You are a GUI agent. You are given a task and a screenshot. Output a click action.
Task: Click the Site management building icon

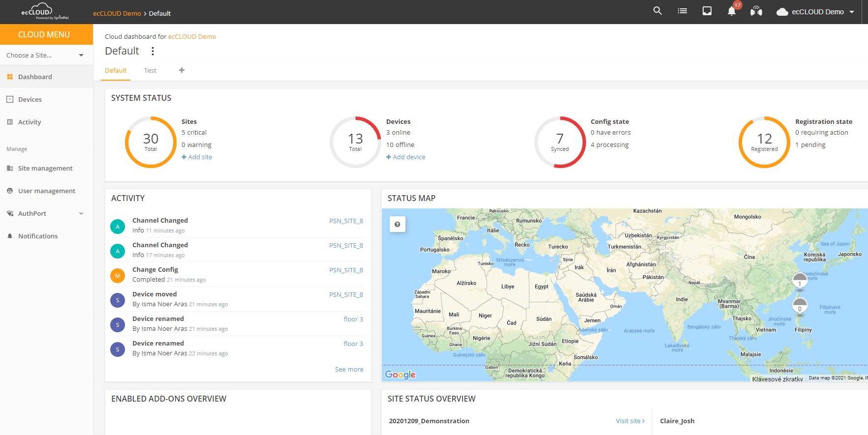tap(10, 168)
